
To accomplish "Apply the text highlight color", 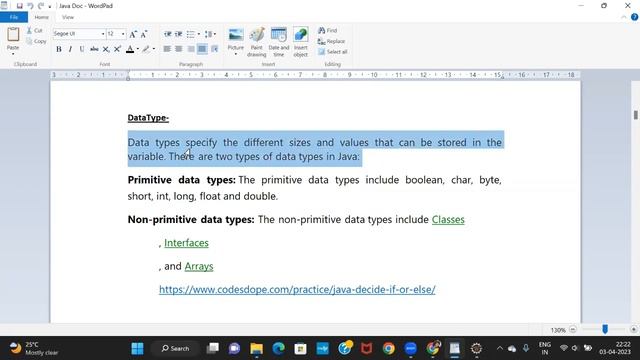I will 146,49.
